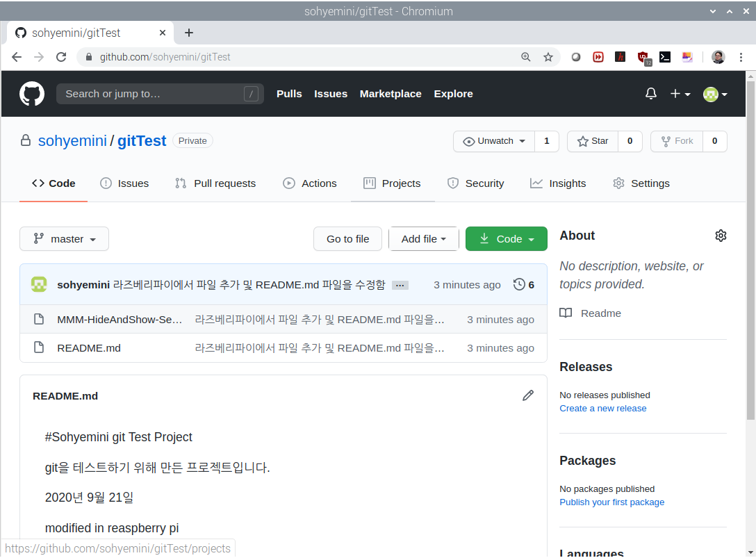The height and width of the screenshot is (558, 756).
Task: Click the red shield extension icon
Action: [x=643, y=58]
